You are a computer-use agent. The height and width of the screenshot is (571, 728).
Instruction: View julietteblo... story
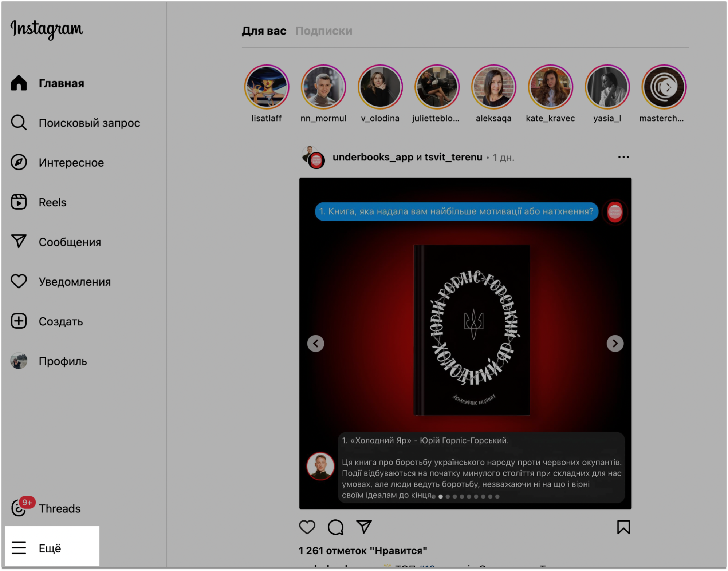(437, 87)
